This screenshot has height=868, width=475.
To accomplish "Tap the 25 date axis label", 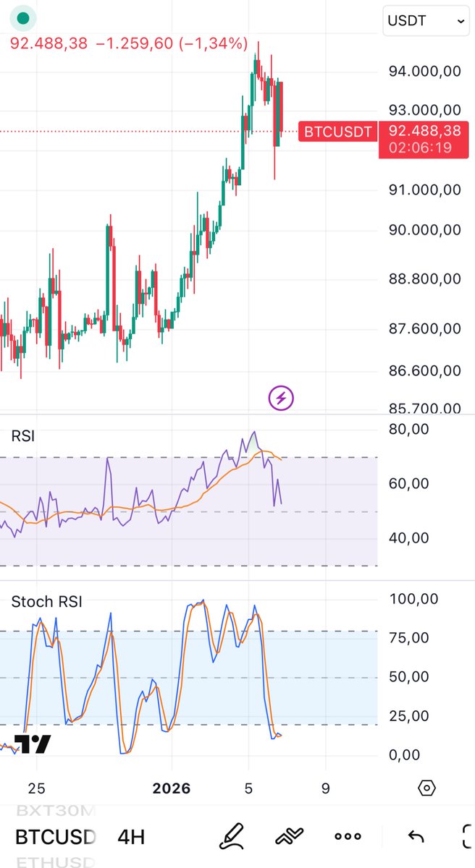I will pyautogui.click(x=37, y=788).
